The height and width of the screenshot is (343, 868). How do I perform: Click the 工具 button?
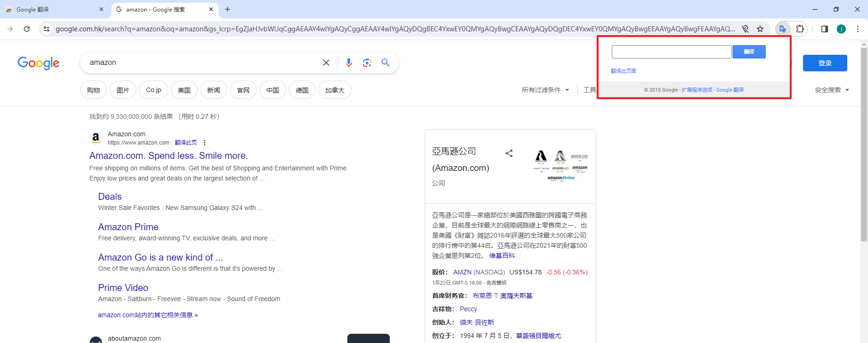click(x=590, y=90)
